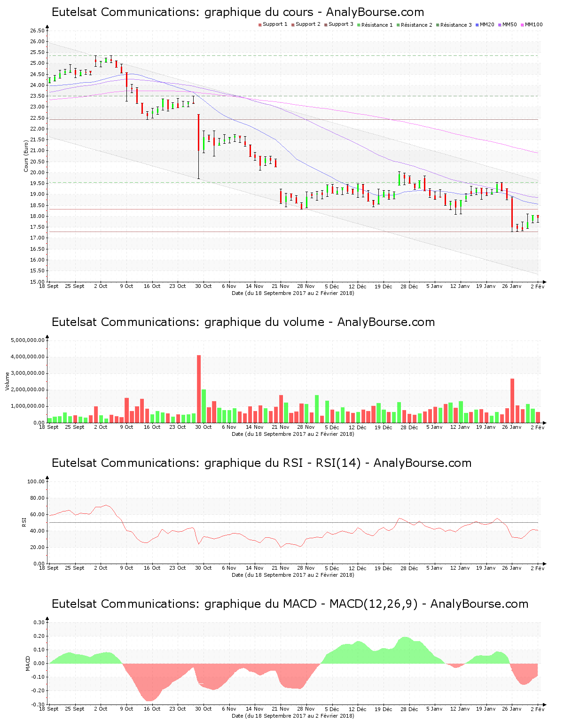Screen dimensions: 564x728
Task: Click the 60.00 value on RSI axis
Action: 38,514
